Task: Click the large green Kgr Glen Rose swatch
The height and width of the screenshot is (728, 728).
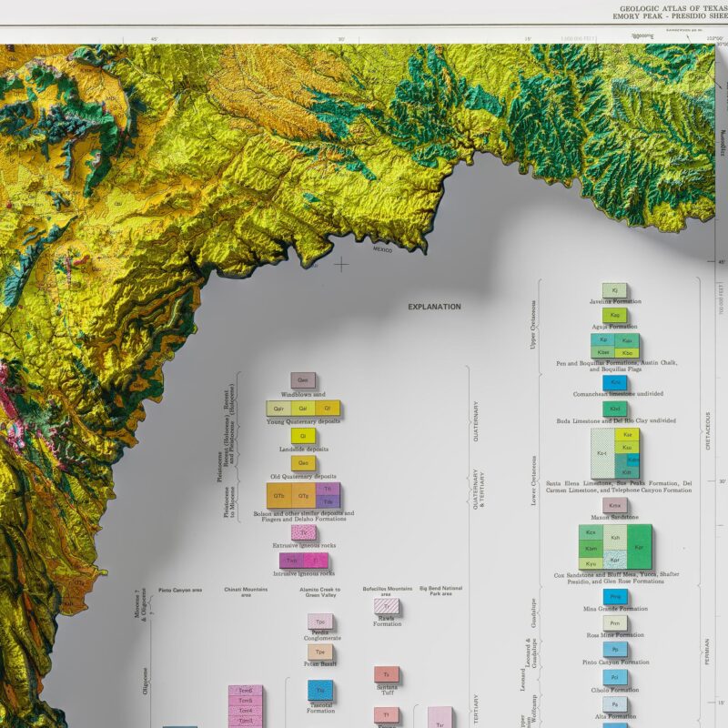Action: (x=640, y=548)
